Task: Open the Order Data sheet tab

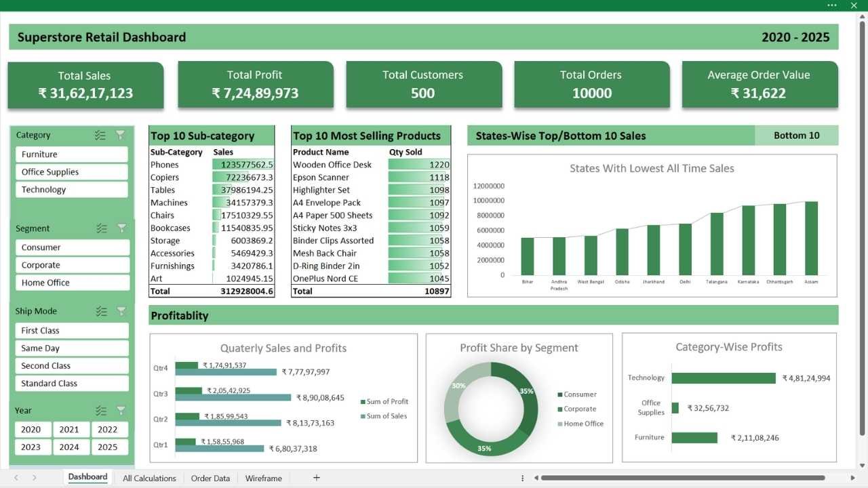Action: point(210,478)
